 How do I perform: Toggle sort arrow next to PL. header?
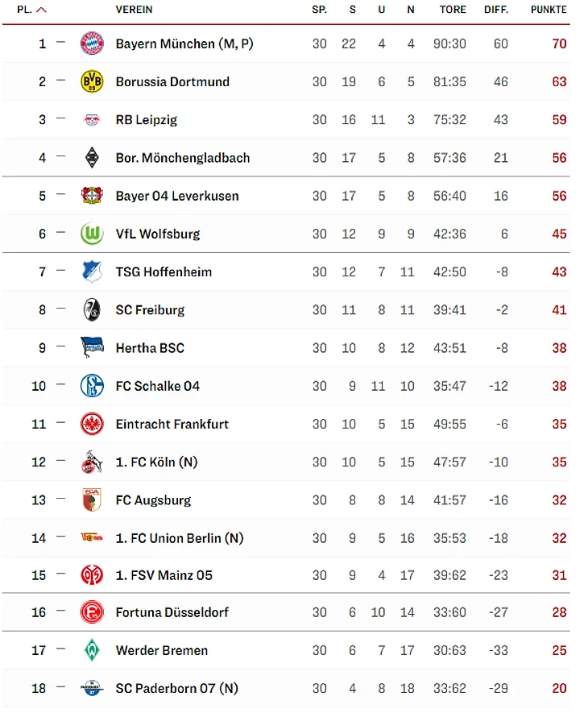42,10
